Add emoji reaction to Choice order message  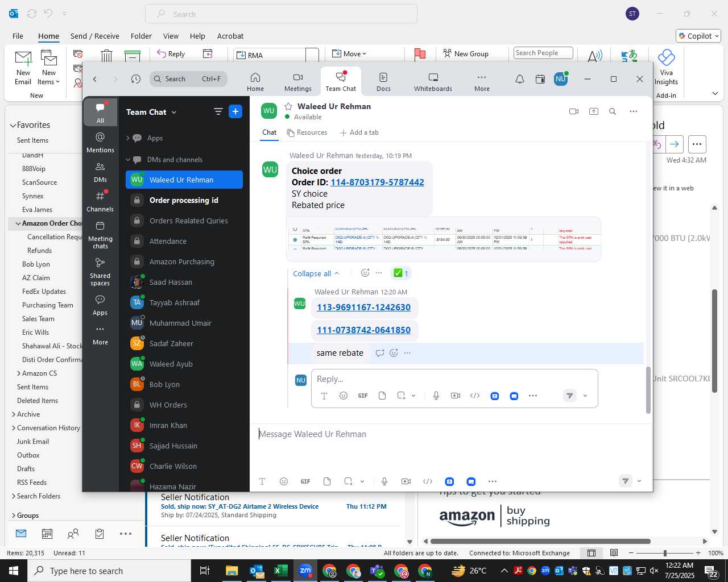pyautogui.click(x=365, y=273)
